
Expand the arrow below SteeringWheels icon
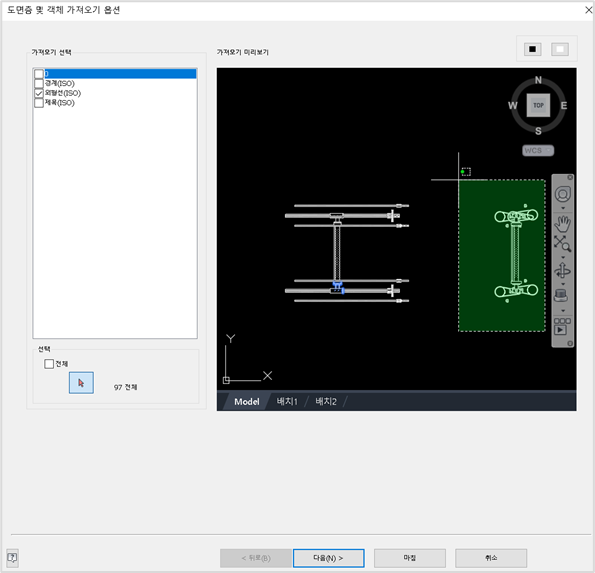coord(563,208)
